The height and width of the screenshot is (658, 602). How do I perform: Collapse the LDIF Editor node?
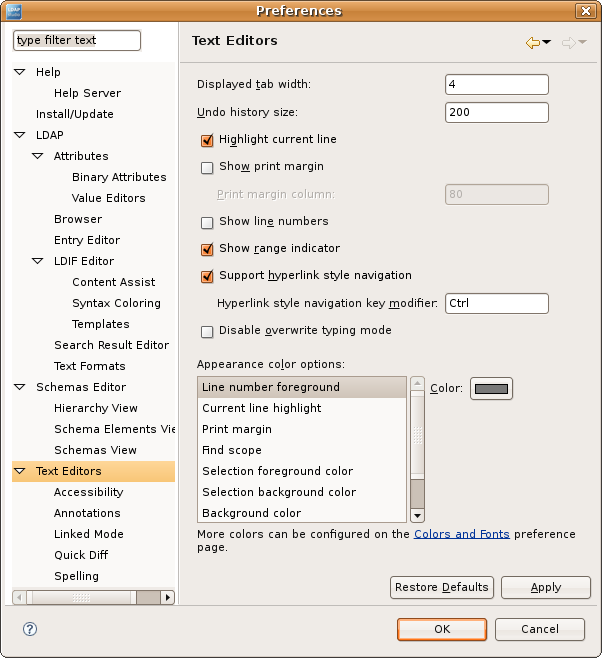tap(38, 261)
